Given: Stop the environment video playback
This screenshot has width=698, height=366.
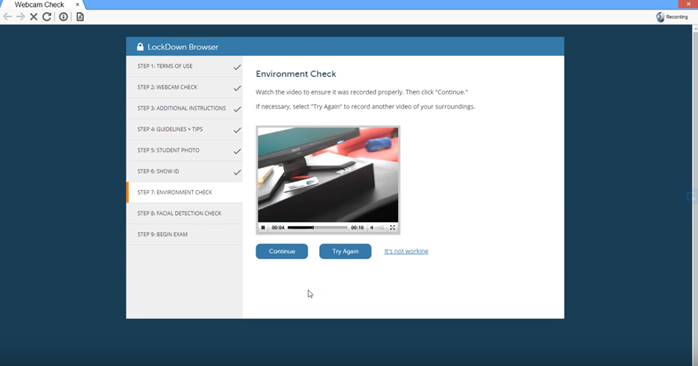Looking at the screenshot, I should pyautogui.click(x=263, y=228).
